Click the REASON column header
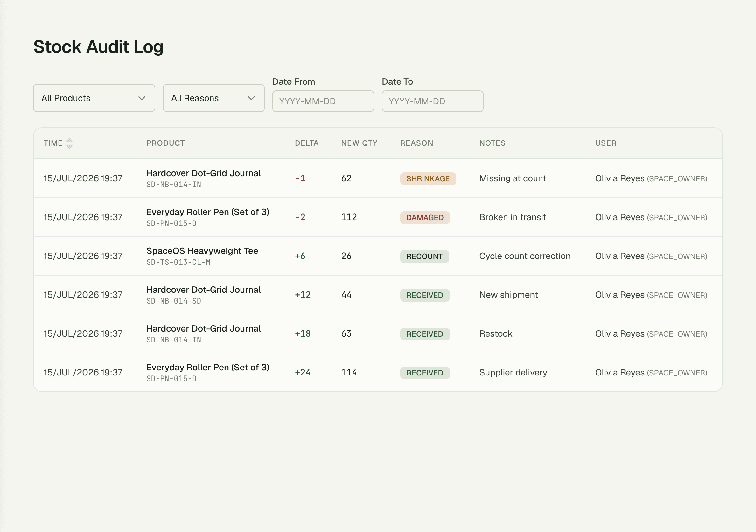756x532 pixels. click(416, 143)
